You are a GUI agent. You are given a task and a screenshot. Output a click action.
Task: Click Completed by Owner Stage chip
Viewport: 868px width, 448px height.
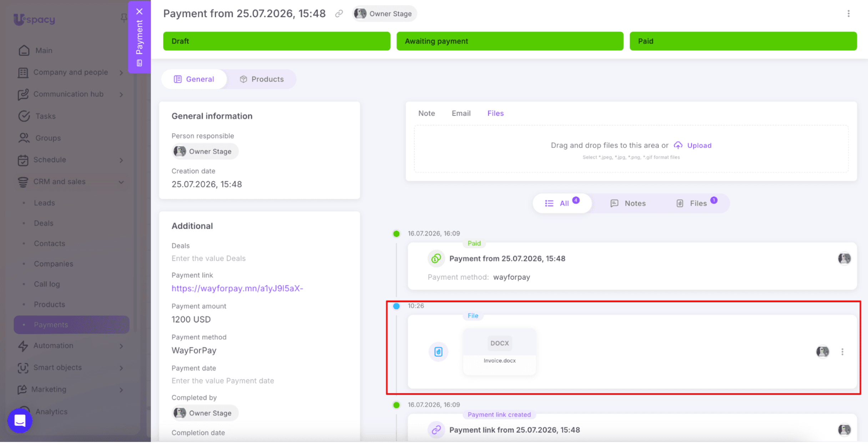[x=205, y=413]
